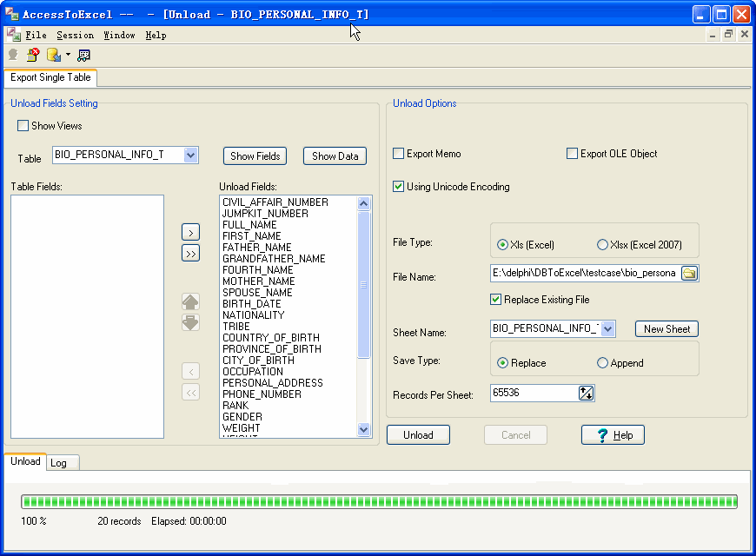Enable the Export Memo checkbox
This screenshot has width=756, height=556.
(398, 154)
